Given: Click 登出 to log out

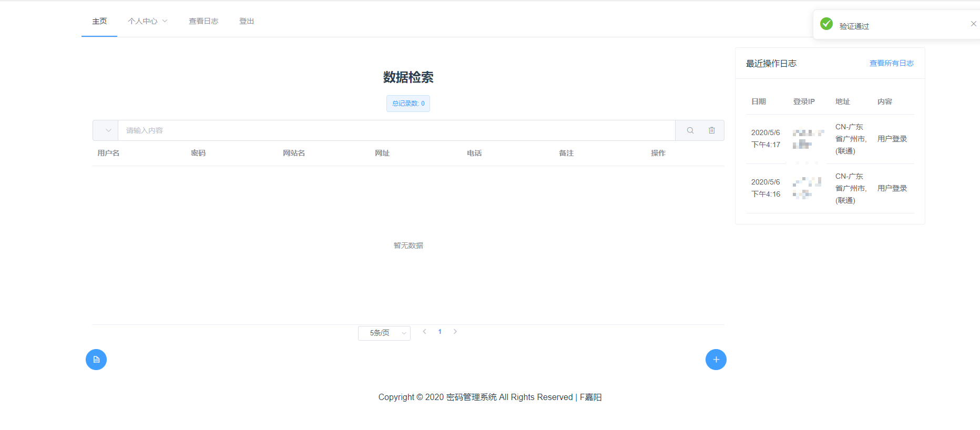Looking at the screenshot, I should click(x=247, y=21).
